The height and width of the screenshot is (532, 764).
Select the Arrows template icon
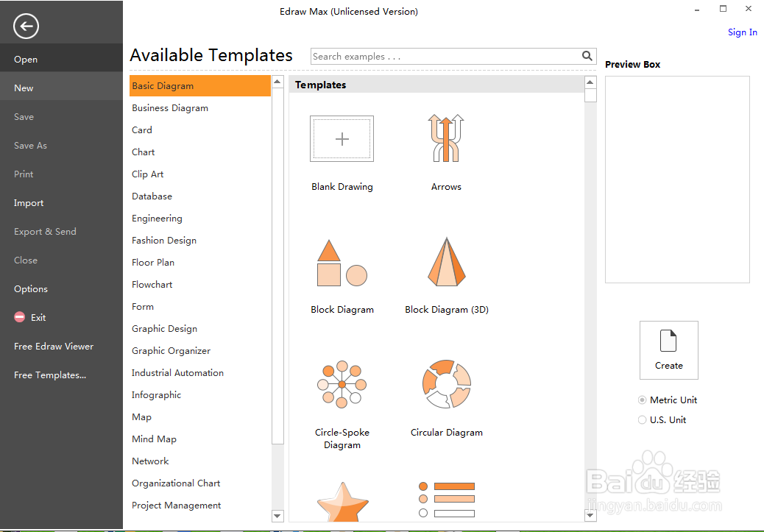point(446,138)
